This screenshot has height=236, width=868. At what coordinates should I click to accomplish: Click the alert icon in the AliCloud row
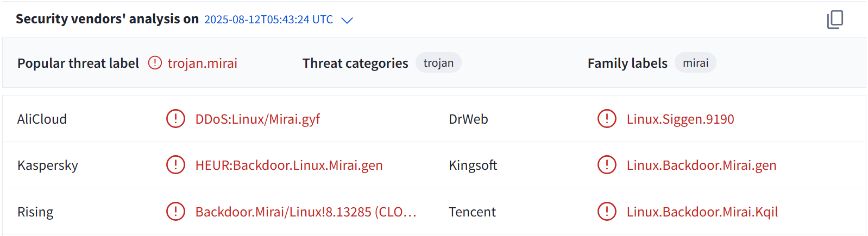coord(175,118)
